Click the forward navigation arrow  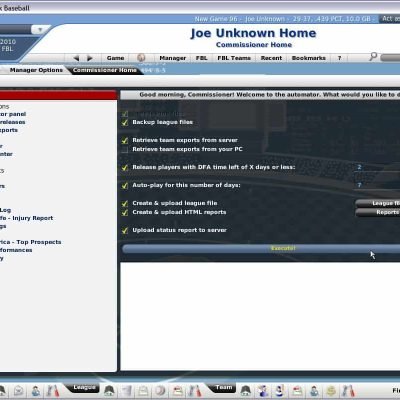[x=89, y=58]
